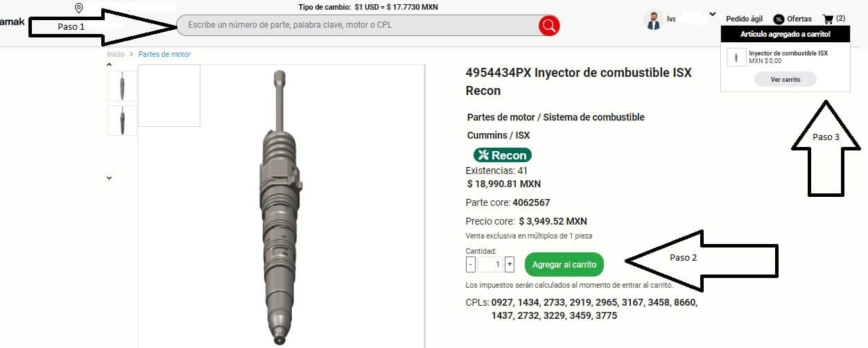Image resolution: width=868 pixels, height=348 pixels.
Task: Expand the user account dropdown arrow
Action: pyautogui.click(x=712, y=14)
